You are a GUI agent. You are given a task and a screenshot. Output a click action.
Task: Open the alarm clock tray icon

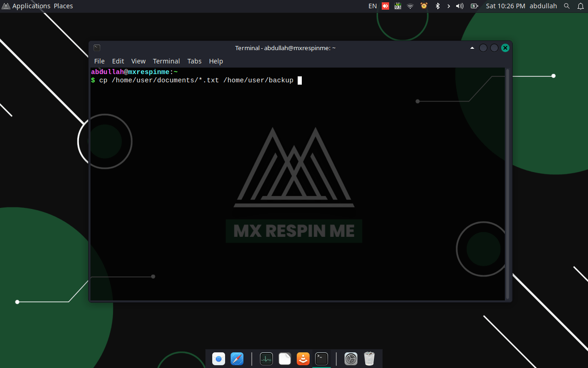point(424,6)
